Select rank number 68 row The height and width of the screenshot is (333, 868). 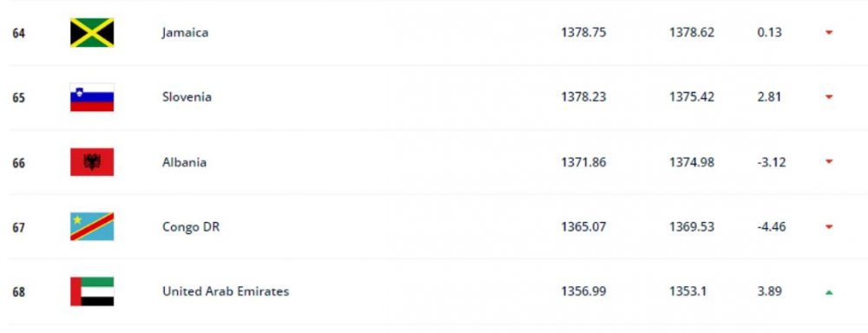434,291
